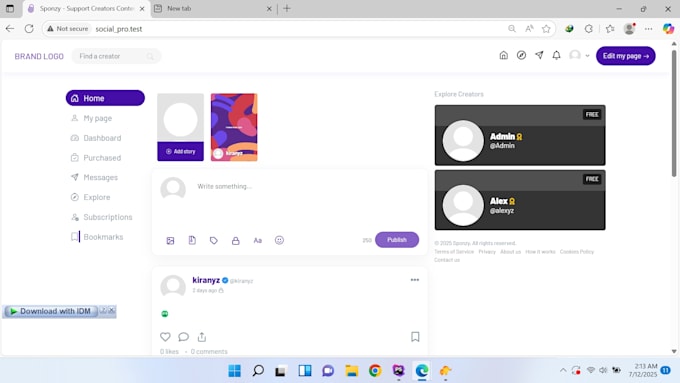Open the emoji picker smiley icon
This screenshot has height=383, width=680.
[279, 240]
